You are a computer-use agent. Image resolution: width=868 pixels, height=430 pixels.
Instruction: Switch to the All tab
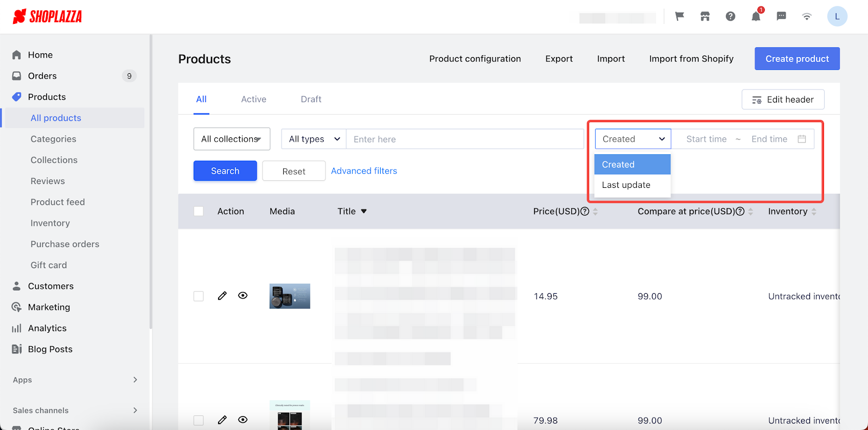click(x=201, y=99)
